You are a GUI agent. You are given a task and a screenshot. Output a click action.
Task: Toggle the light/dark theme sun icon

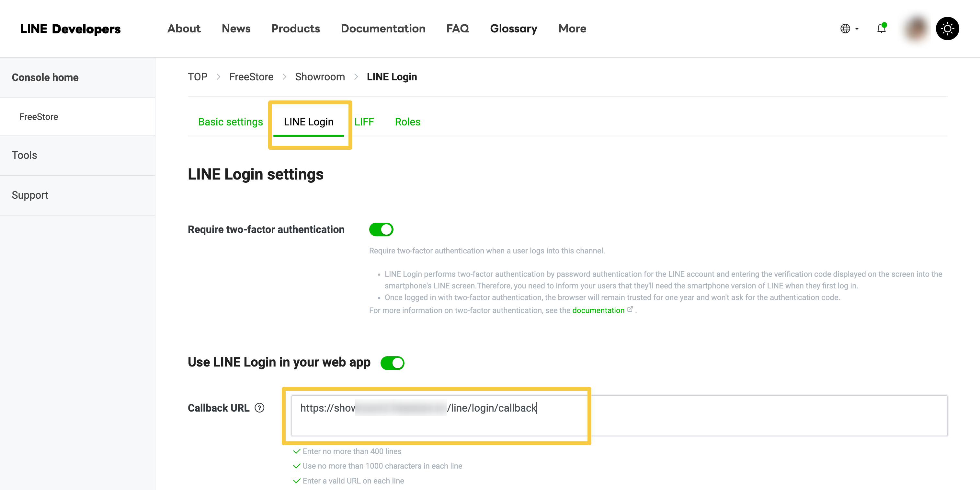pos(947,29)
